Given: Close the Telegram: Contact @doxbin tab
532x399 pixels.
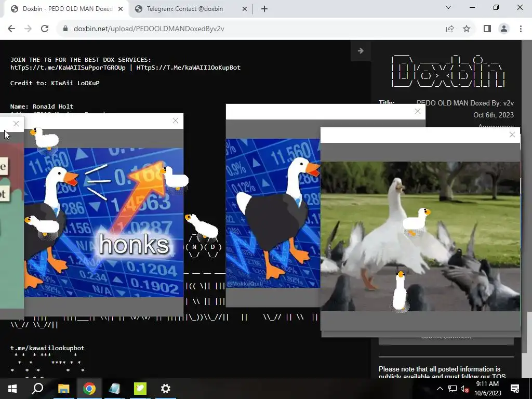Looking at the screenshot, I should (244, 9).
